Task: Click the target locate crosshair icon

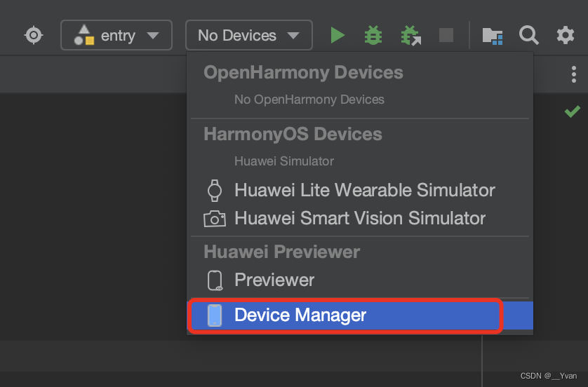Action: click(34, 35)
